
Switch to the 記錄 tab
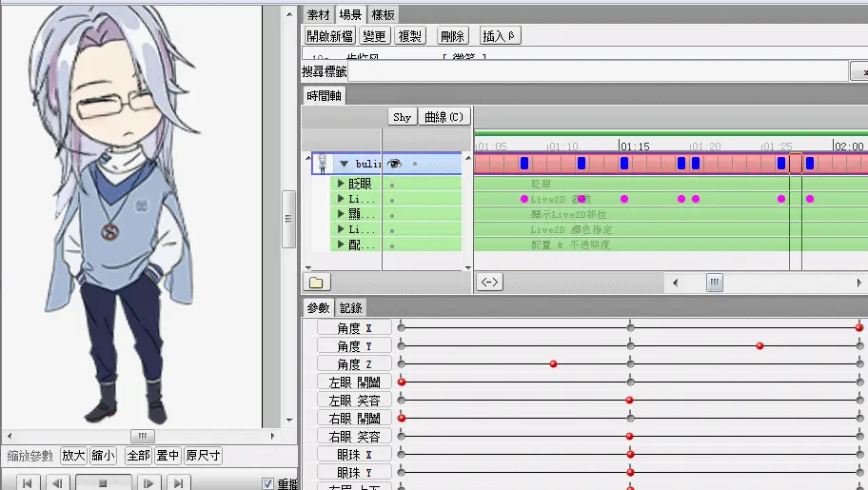click(x=351, y=308)
